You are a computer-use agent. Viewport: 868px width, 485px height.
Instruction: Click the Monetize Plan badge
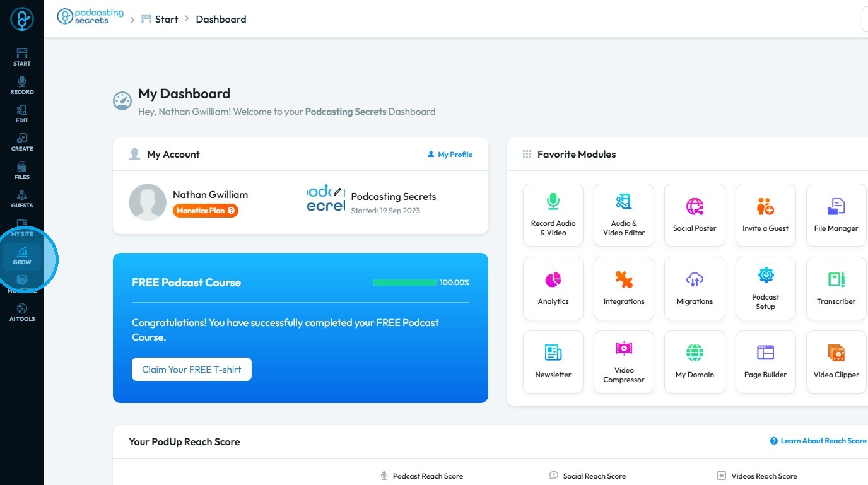coord(206,211)
